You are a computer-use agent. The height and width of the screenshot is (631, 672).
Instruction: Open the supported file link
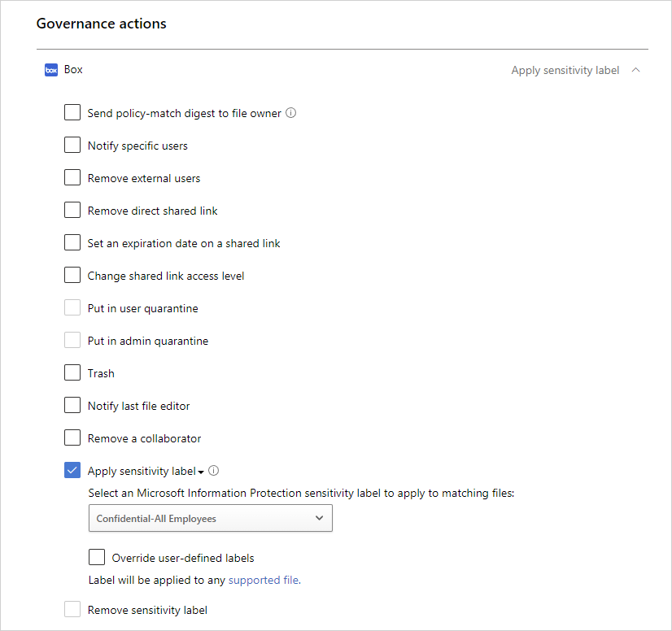pyautogui.click(x=264, y=580)
